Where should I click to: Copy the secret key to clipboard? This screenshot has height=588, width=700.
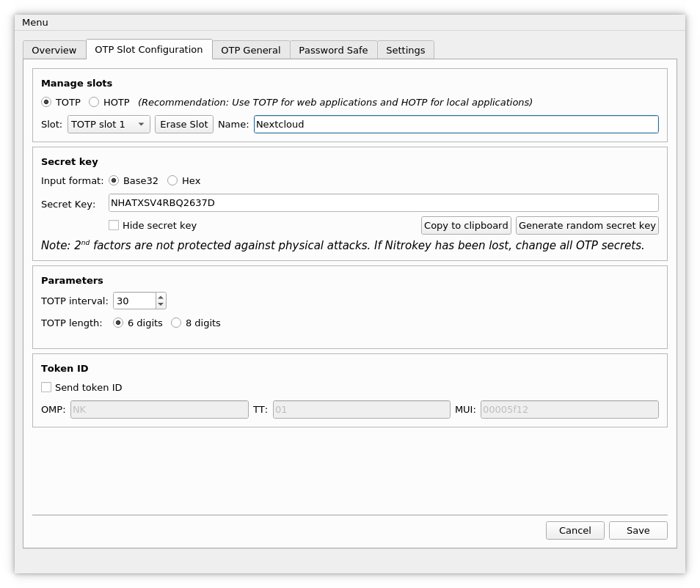466,225
